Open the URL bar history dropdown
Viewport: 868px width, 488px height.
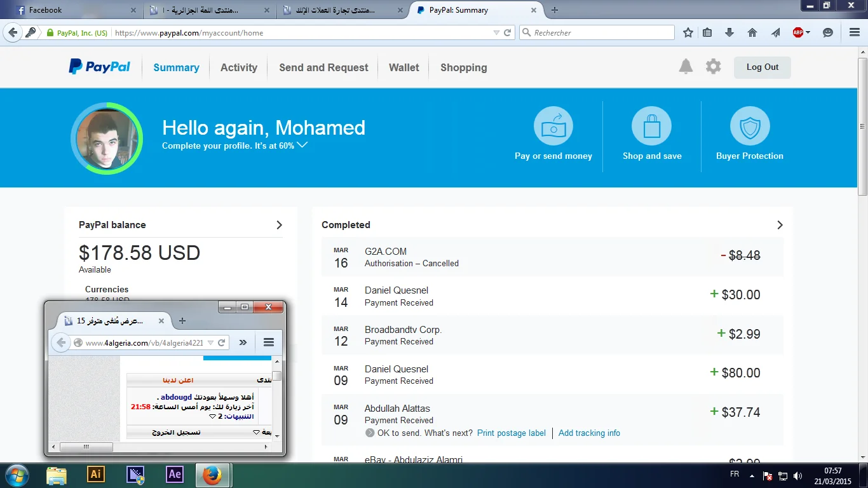pos(496,32)
